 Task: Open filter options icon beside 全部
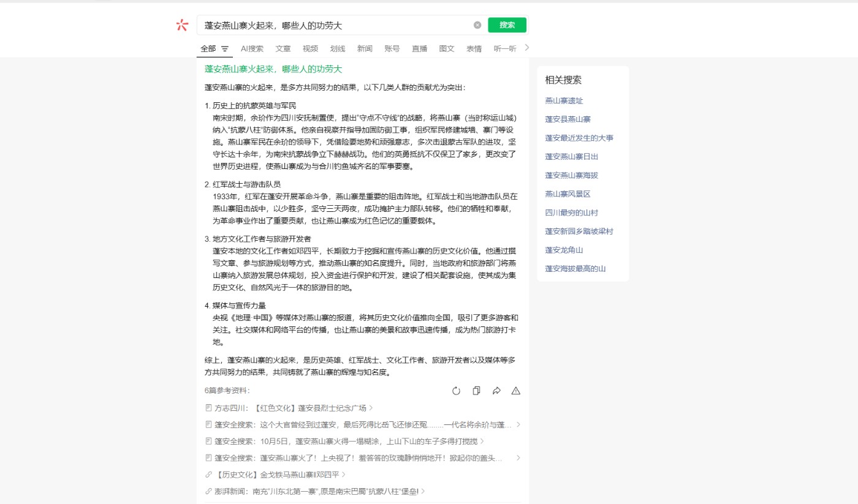pyautogui.click(x=225, y=49)
